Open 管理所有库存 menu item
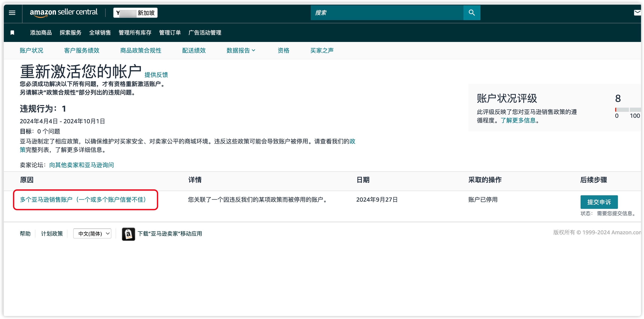 pos(135,32)
